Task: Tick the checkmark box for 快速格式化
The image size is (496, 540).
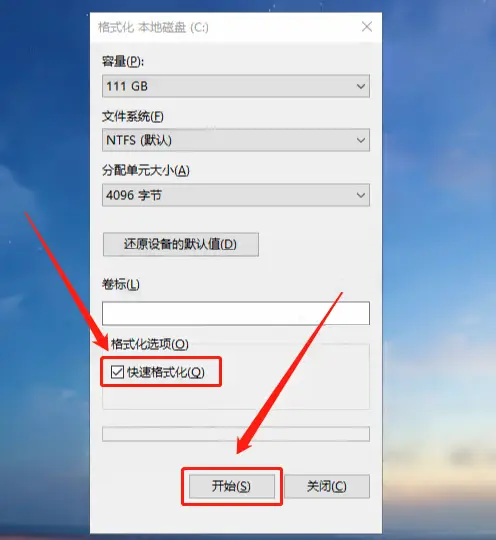Action: pos(117,372)
